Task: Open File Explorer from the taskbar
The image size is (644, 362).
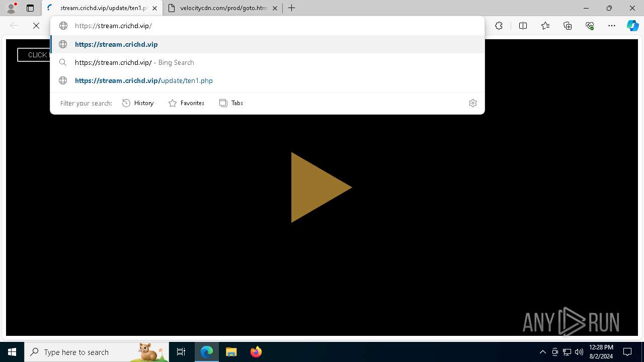Action: [231, 352]
